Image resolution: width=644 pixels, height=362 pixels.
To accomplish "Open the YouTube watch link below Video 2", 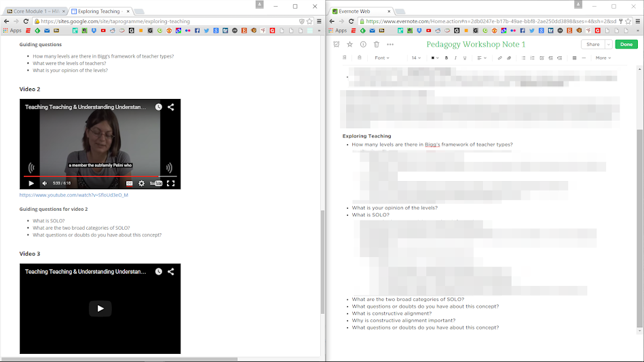I will (x=73, y=195).
